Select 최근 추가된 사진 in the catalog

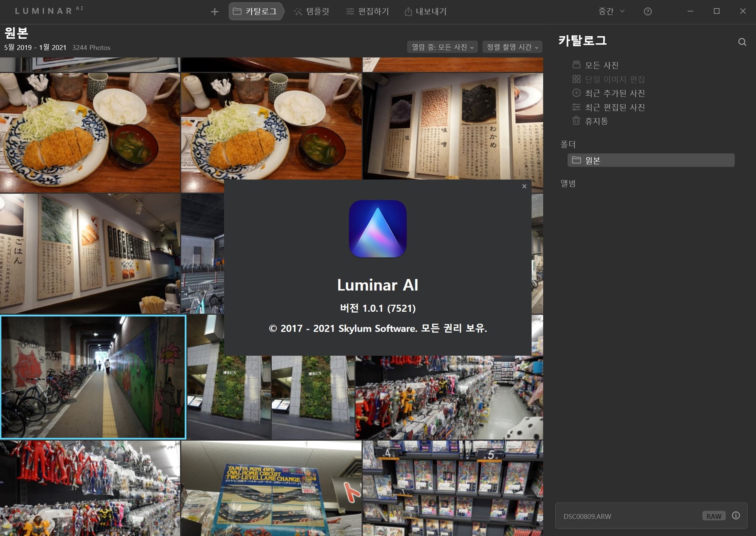(x=609, y=93)
